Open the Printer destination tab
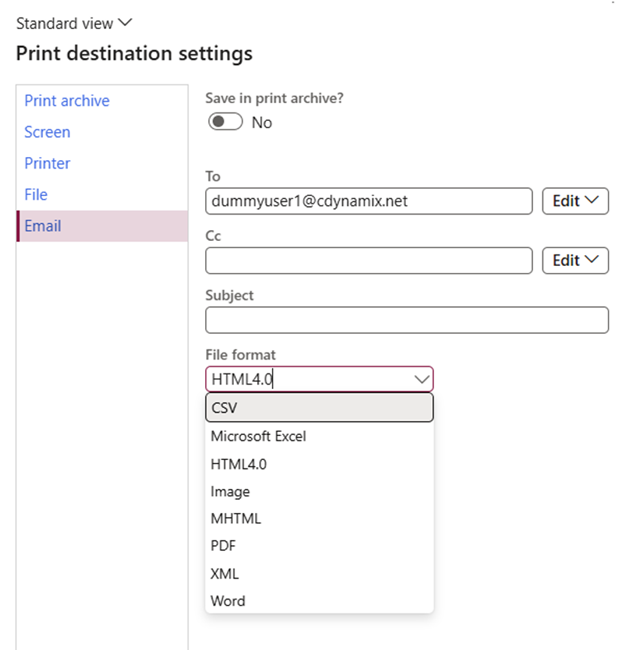This screenshot has width=624, height=650. (x=47, y=163)
